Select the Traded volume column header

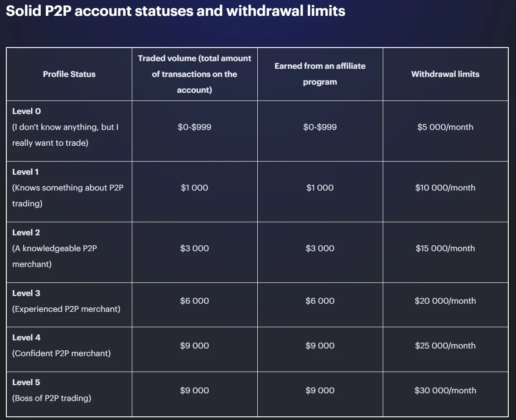tap(194, 74)
